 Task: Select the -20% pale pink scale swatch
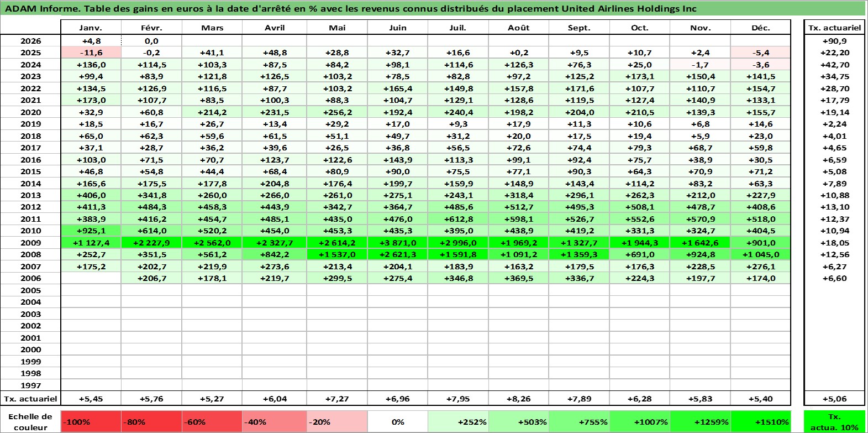(337, 421)
